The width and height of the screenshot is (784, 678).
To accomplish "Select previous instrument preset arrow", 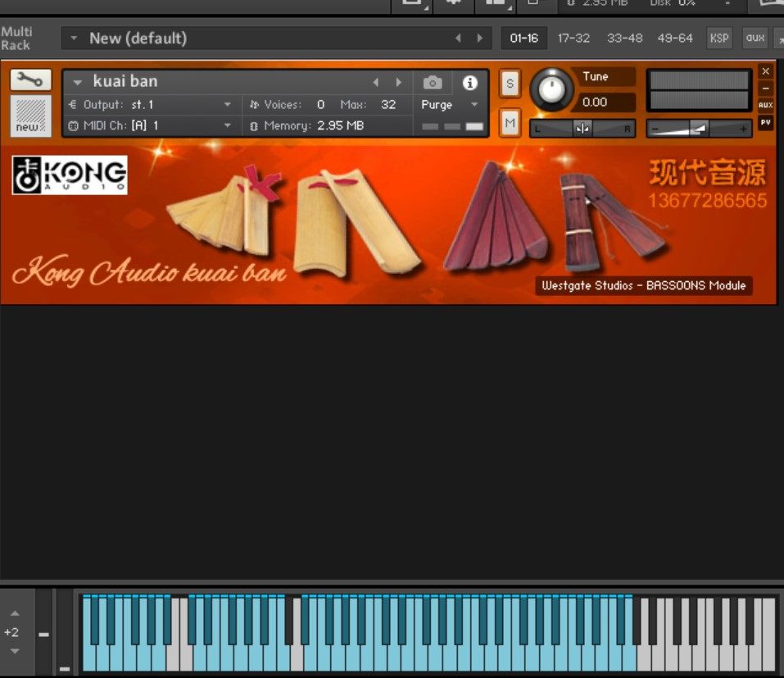I will (x=376, y=83).
